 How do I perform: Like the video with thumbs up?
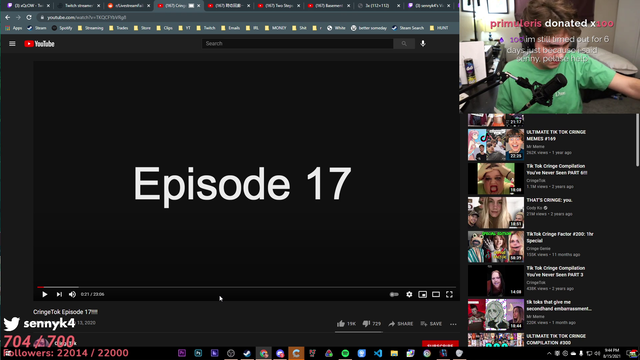point(346,324)
